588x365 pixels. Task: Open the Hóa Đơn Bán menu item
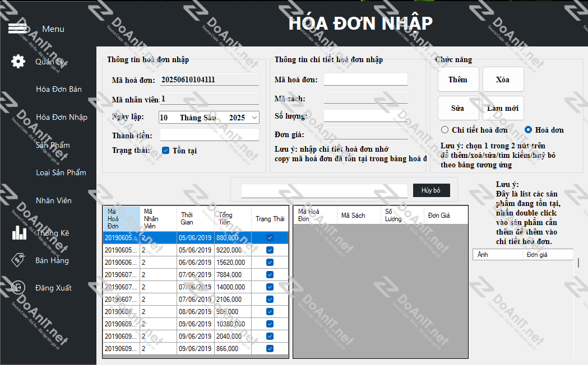pyautogui.click(x=59, y=90)
